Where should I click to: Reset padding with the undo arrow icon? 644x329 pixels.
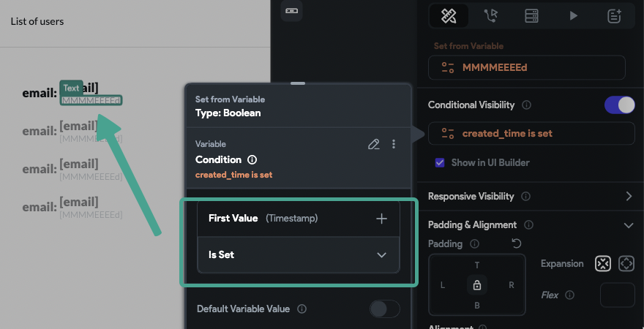516,243
